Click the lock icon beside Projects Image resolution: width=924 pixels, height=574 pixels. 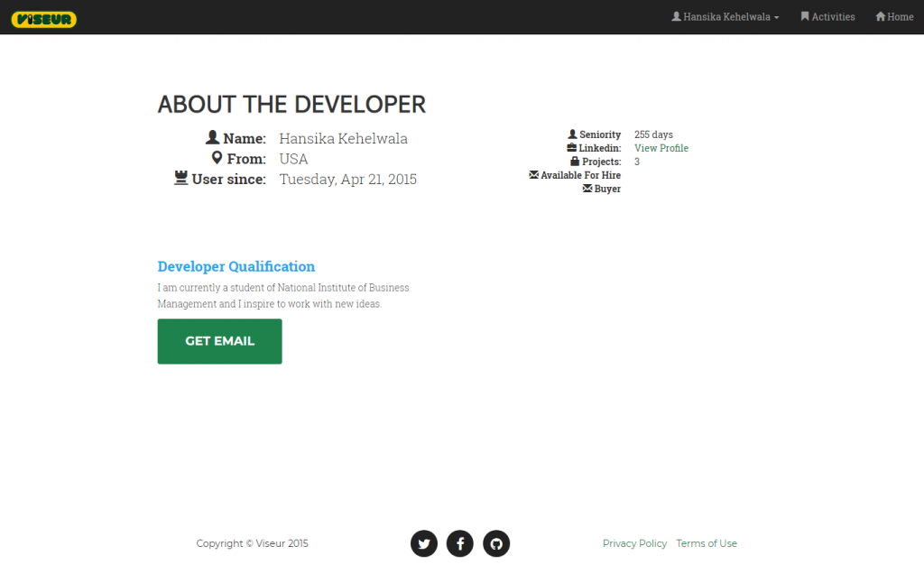click(575, 162)
